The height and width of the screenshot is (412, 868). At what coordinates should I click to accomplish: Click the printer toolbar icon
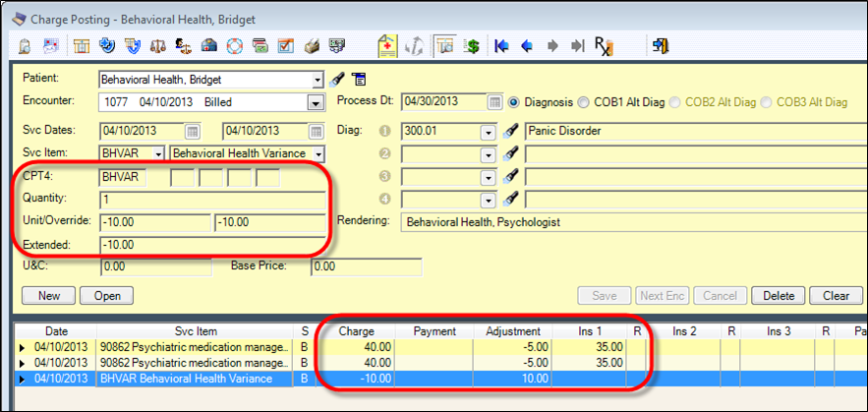tap(312, 45)
